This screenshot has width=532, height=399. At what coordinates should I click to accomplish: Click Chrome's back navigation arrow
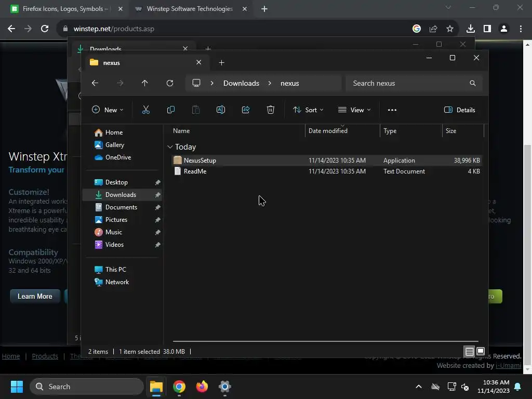pos(11,29)
